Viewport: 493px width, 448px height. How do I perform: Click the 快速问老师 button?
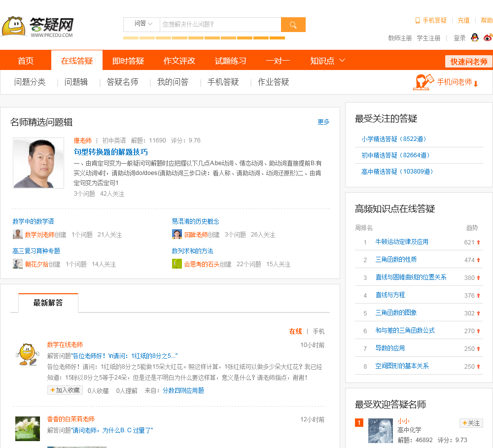pyautogui.click(x=469, y=62)
